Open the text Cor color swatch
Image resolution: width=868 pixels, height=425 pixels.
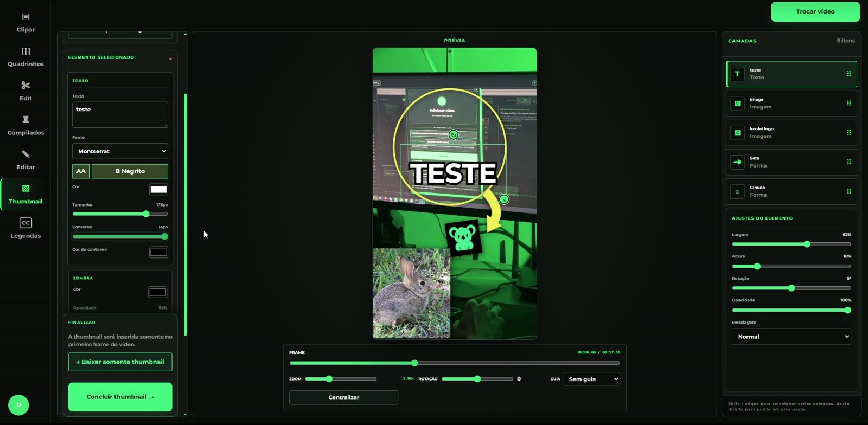point(158,189)
